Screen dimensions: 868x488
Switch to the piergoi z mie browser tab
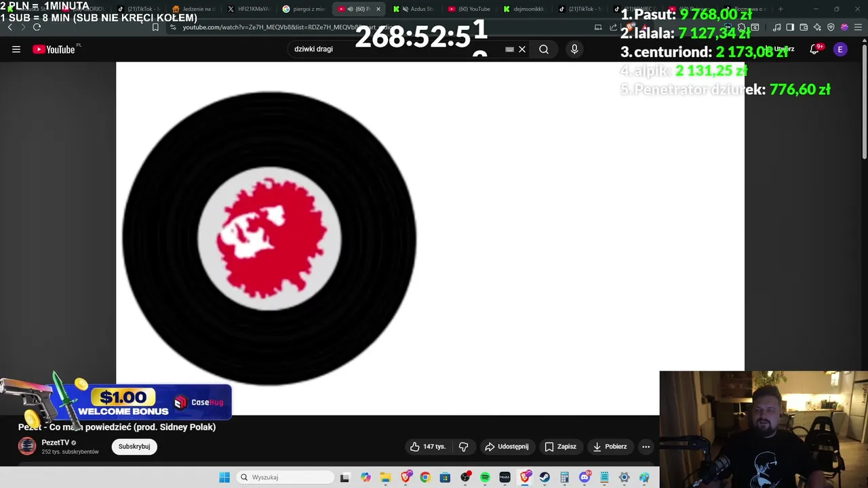[304, 9]
